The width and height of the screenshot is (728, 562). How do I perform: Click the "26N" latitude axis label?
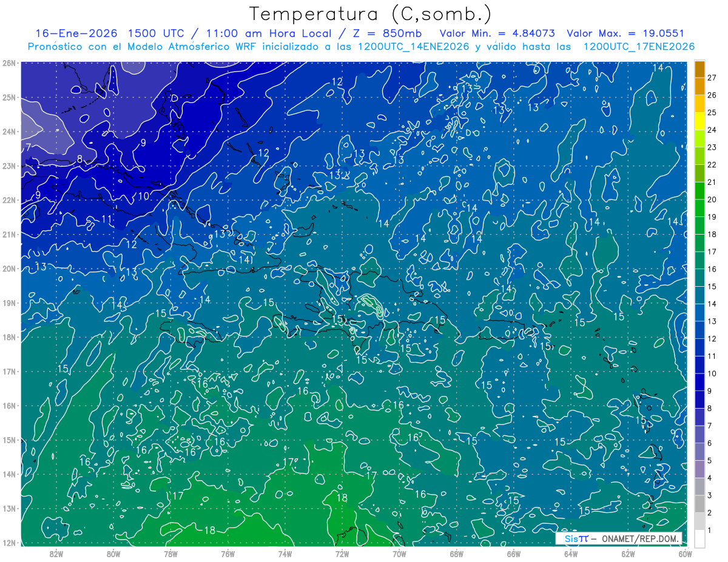9,63
